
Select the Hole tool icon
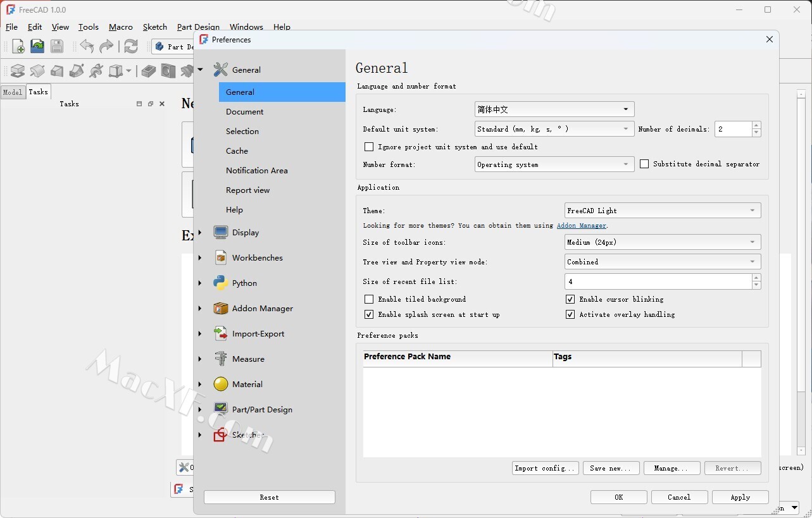pyautogui.click(x=168, y=71)
